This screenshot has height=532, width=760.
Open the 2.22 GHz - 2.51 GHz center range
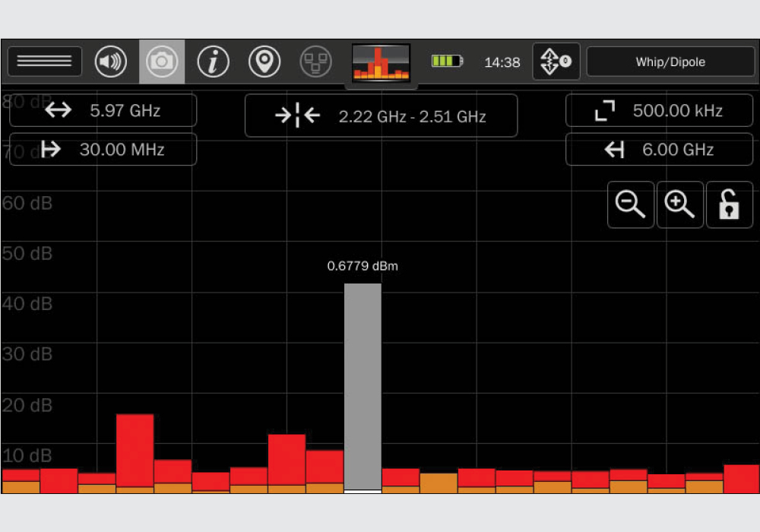pyautogui.click(x=382, y=116)
